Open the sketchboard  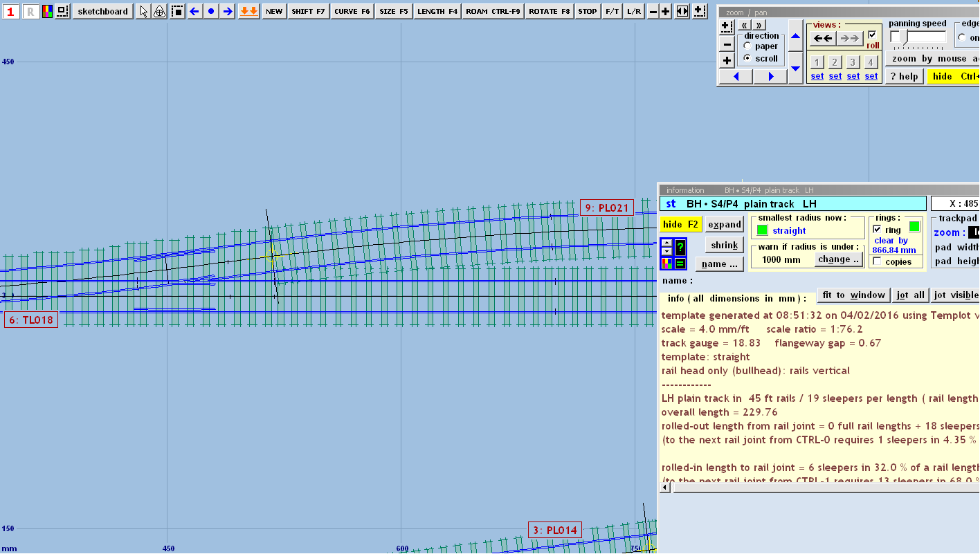click(x=102, y=11)
